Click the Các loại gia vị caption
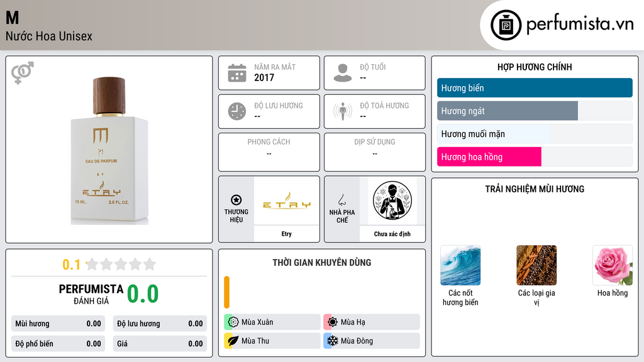644x362 pixels. 536,297
